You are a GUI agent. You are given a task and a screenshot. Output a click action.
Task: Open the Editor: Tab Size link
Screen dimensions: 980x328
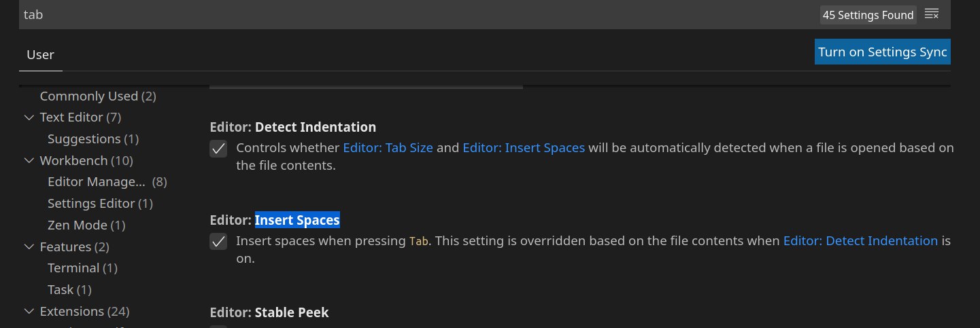(x=388, y=147)
